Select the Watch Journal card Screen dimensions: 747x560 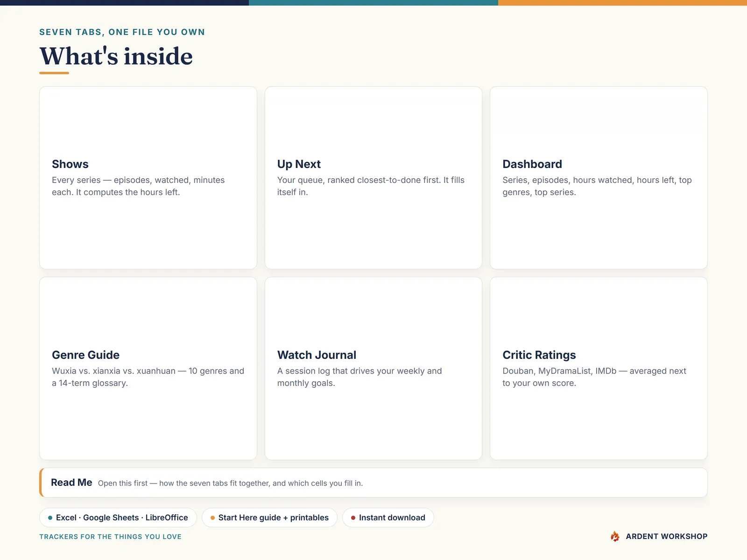tap(373, 369)
